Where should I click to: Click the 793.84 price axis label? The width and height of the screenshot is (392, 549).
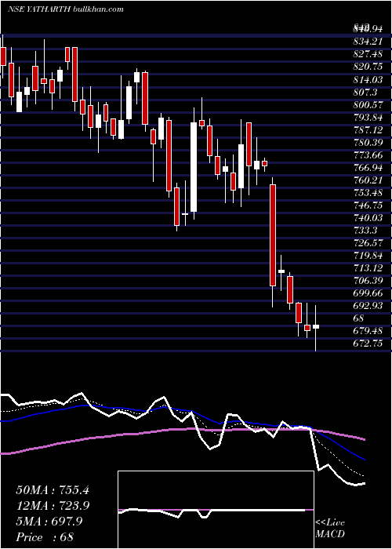(368, 118)
